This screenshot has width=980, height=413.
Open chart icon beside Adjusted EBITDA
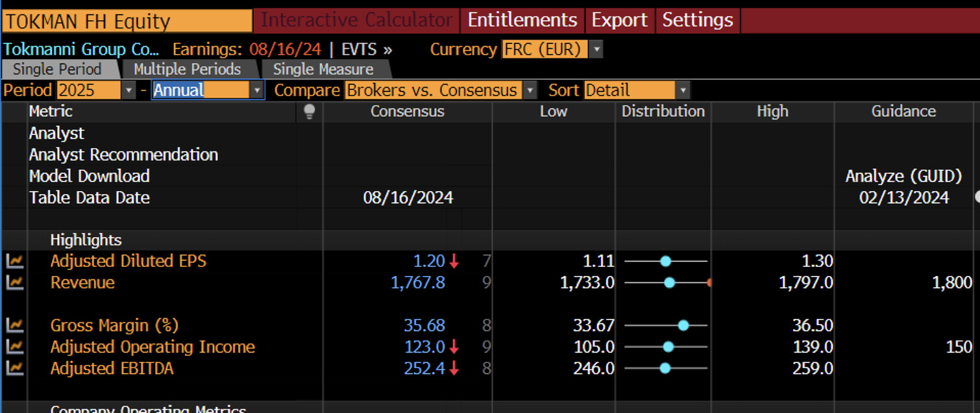[x=14, y=368]
